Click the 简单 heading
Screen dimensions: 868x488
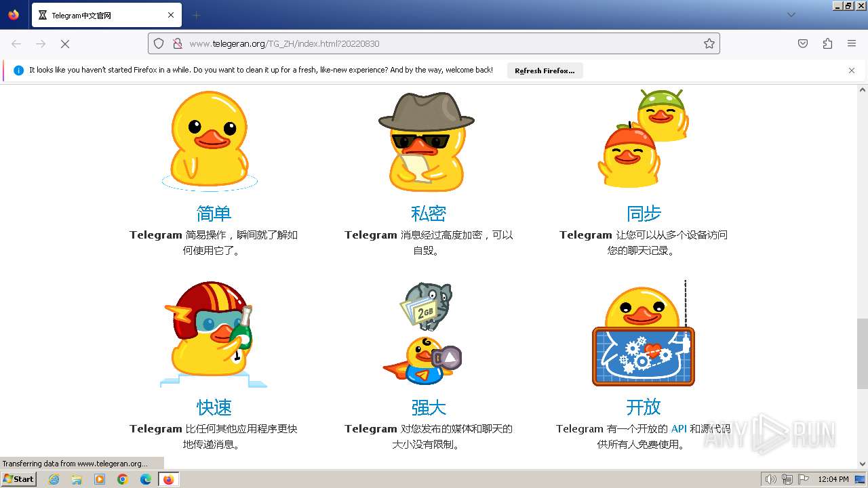214,213
